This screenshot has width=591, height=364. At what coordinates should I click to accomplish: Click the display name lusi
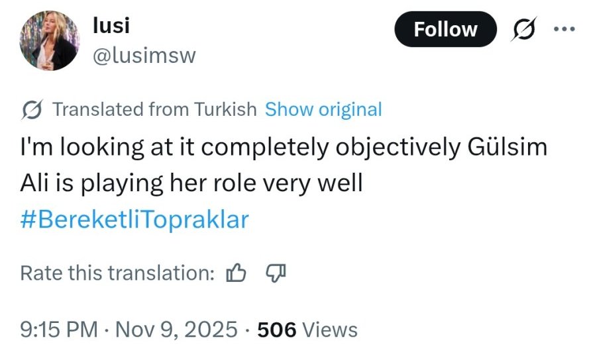click(111, 26)
